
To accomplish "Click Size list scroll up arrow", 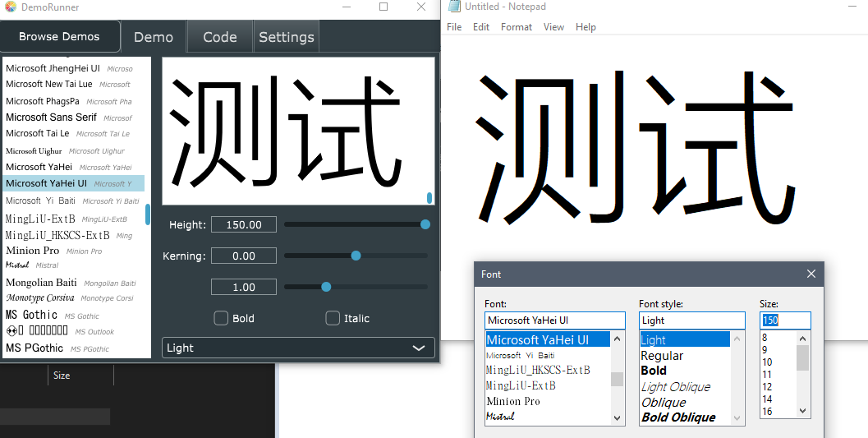I will point(802,338).
